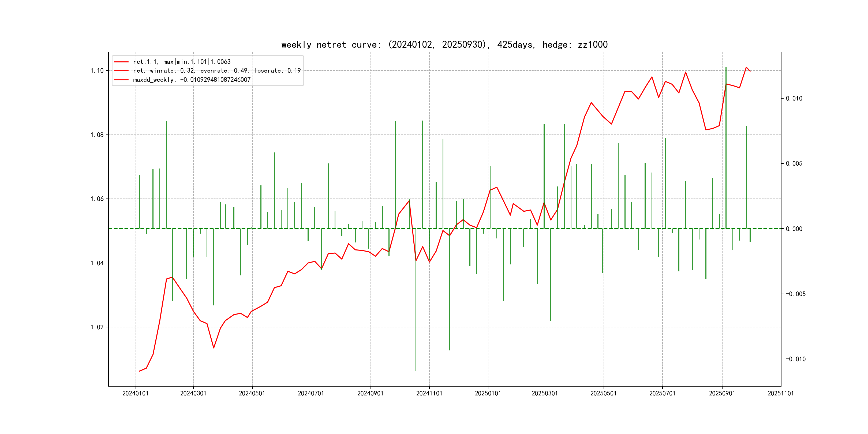868x434 pixels.
Task: Click the 20240101 x-axis label
Action: [x=136, y=394]
